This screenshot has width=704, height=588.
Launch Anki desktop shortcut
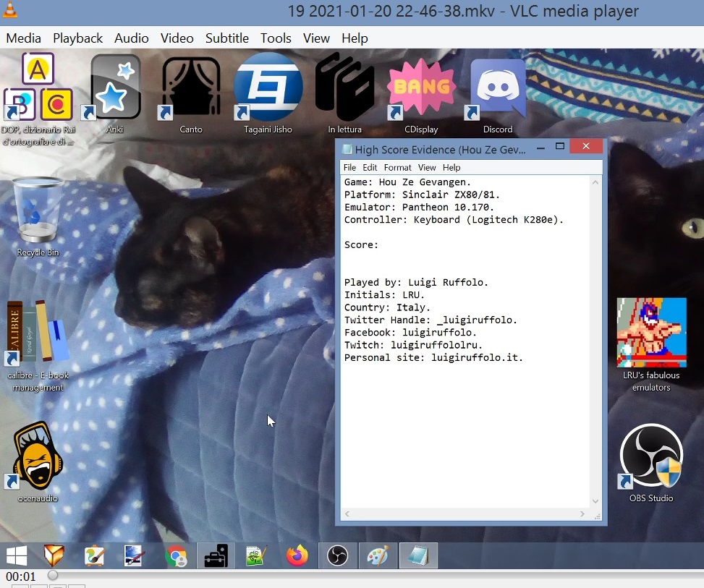114,93
